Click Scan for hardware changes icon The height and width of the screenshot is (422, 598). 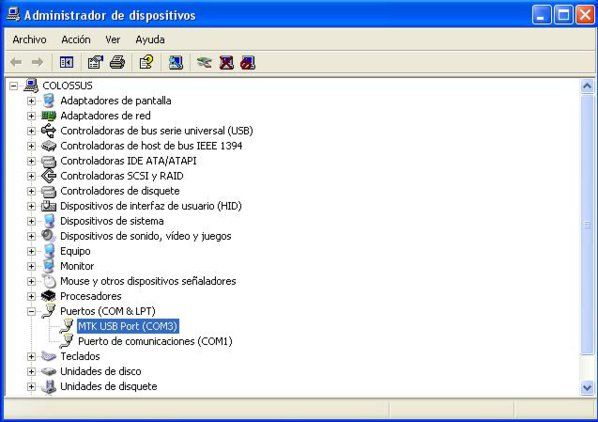pyautogui.click(x=175, y=62)
